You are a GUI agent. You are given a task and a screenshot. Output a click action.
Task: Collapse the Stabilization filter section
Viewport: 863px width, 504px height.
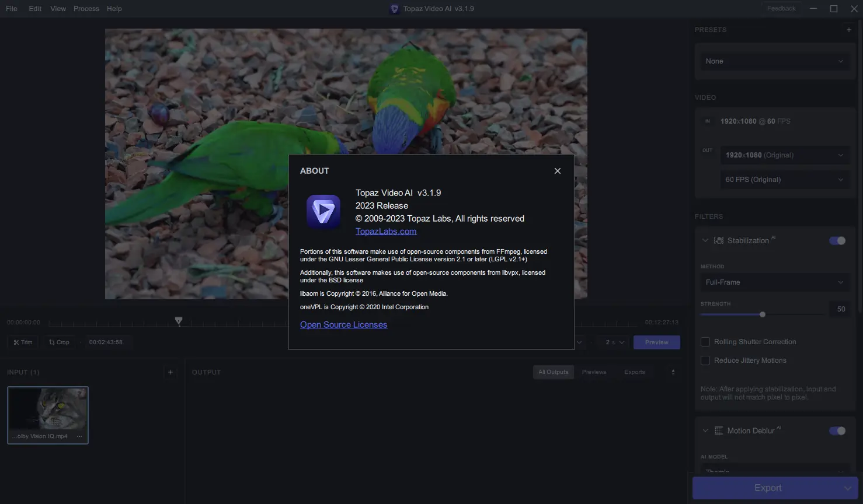[x=705, y=240]
